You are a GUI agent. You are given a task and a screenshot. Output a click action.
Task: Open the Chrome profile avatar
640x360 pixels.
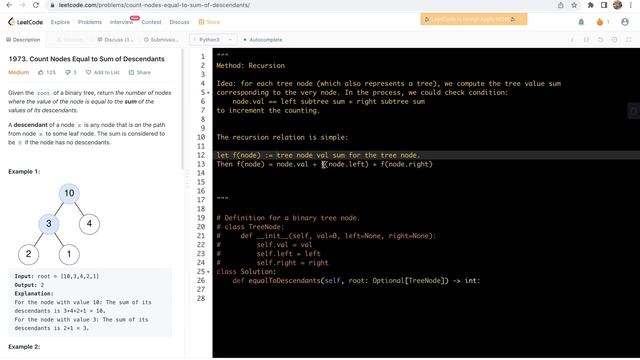point(617,5)
